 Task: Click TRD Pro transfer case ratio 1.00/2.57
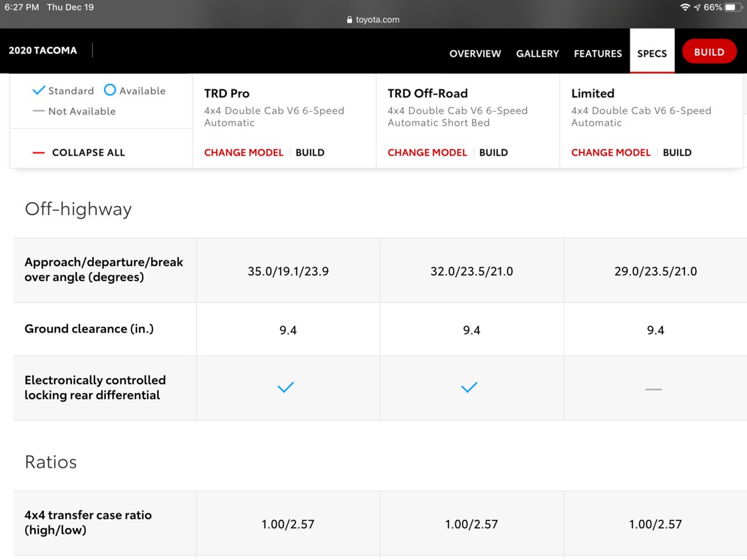(x=288, y=524)
